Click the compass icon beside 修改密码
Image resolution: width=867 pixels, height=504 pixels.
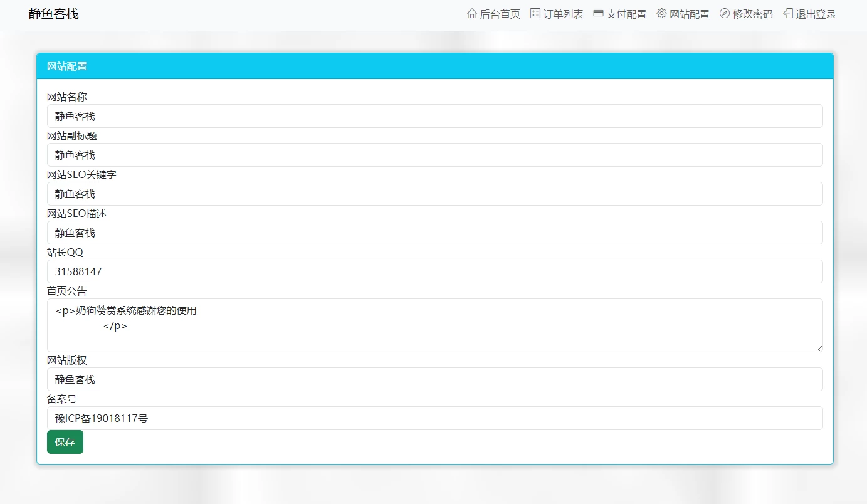[725, 14]
